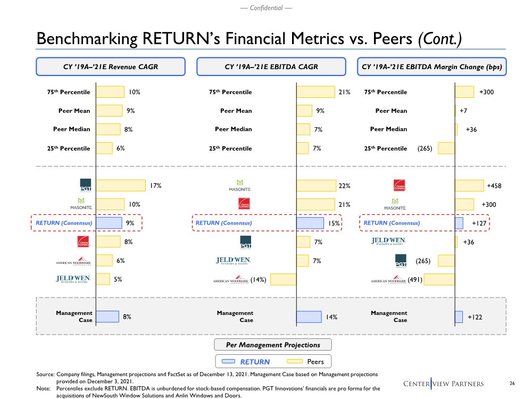Screen dimensions: 532x399
Task: Click Masonite logo in EBITDA Margin Change column
Action: click(395, 204)
